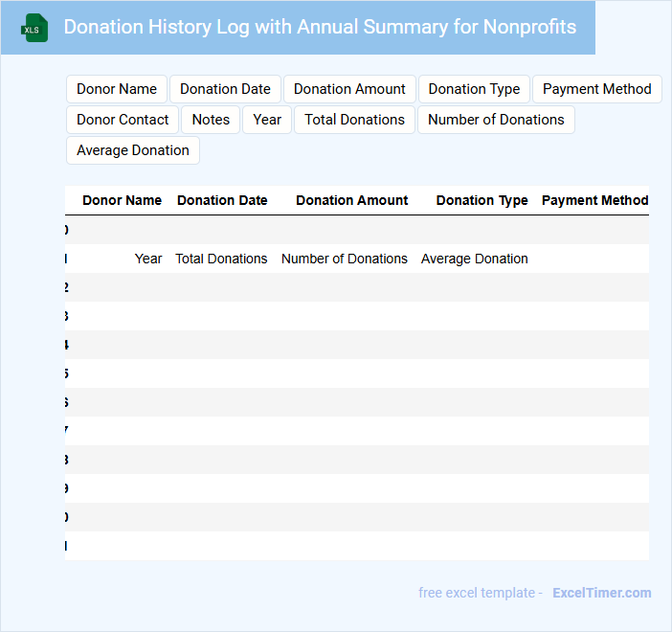Viewport: 672px width, 632px height.
Task: Click the Donor Name column header
Action: (122, 200)
